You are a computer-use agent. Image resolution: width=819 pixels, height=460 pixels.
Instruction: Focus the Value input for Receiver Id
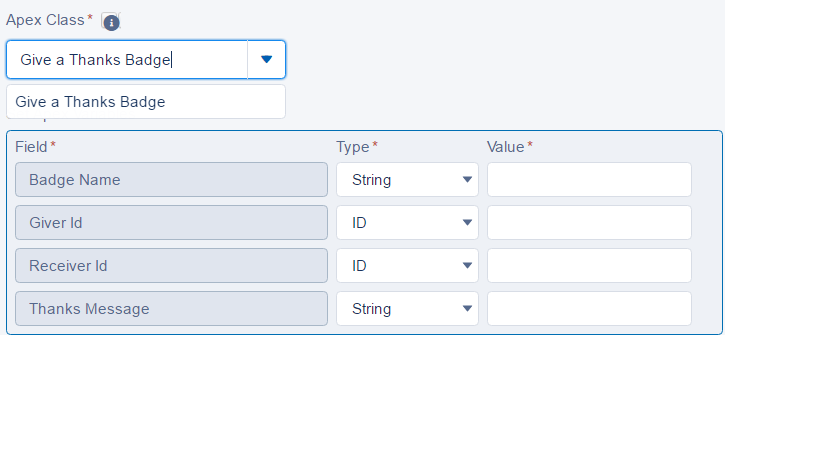click(589, 266)
